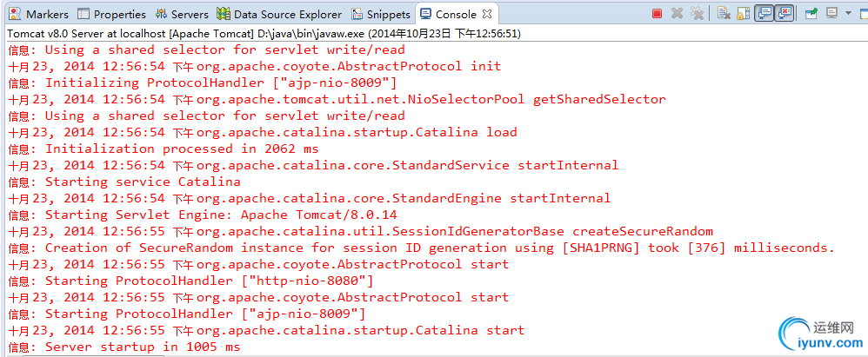Select the Snippets tab
This screenshot has height=357, width=868.
[x=381, y=14]
